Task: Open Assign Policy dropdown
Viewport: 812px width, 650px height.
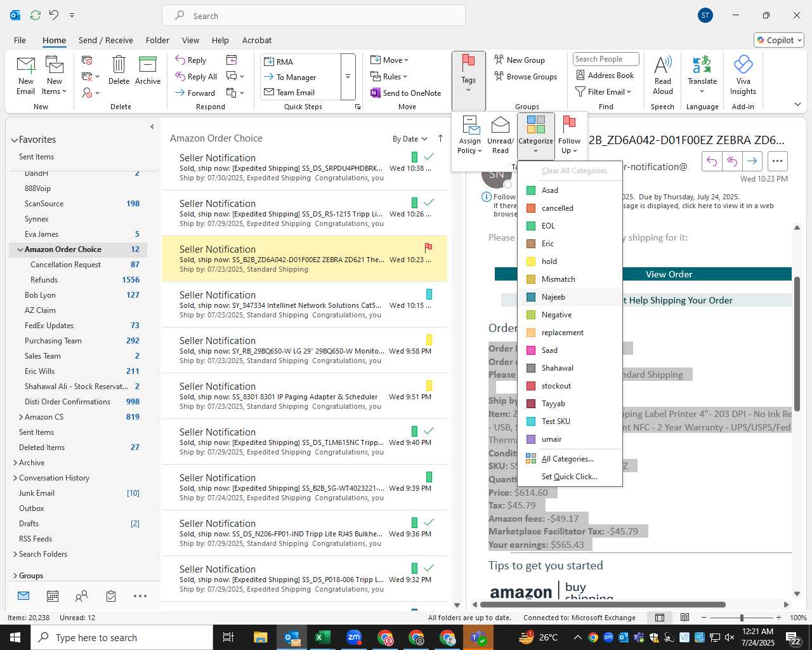Action: 469,135
